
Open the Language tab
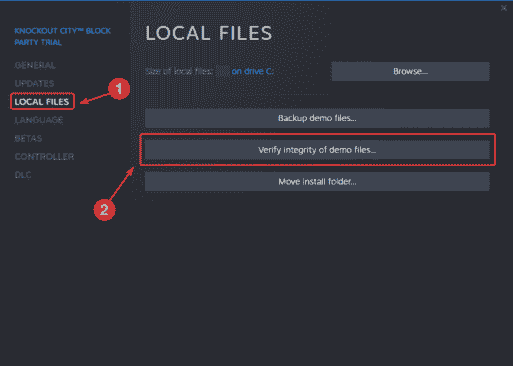(39, 120)
